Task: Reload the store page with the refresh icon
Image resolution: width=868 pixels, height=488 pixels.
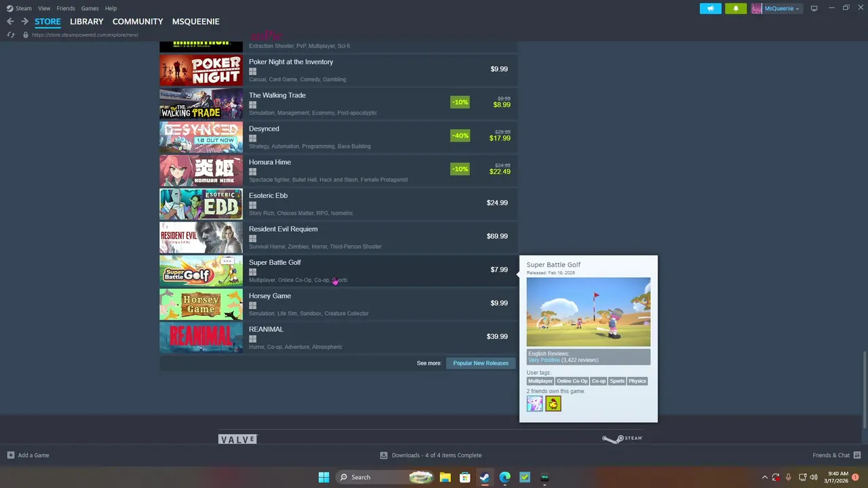Action: tap(10, 35)
